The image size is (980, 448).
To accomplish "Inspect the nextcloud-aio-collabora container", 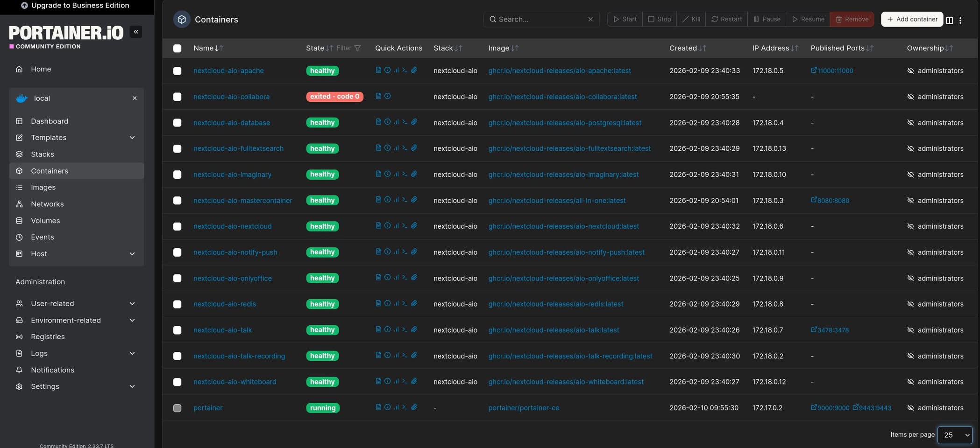I will point(387,96).
